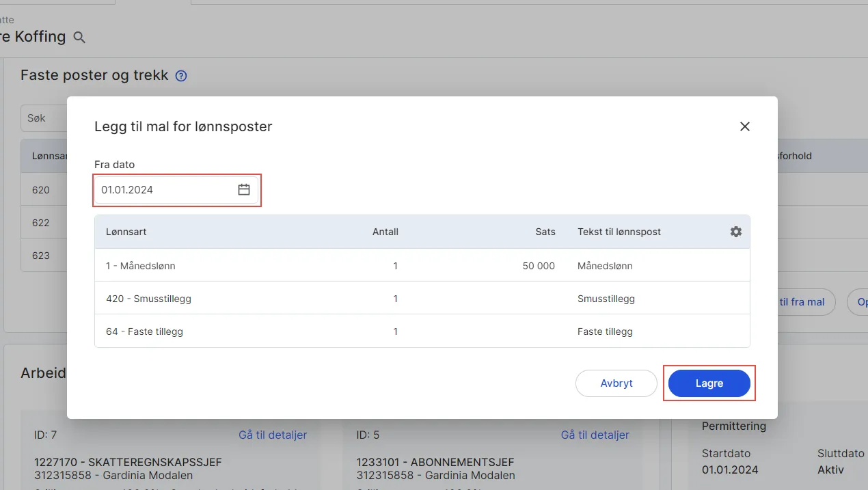Close the Legg til mal dialog

tap(745, 126)
